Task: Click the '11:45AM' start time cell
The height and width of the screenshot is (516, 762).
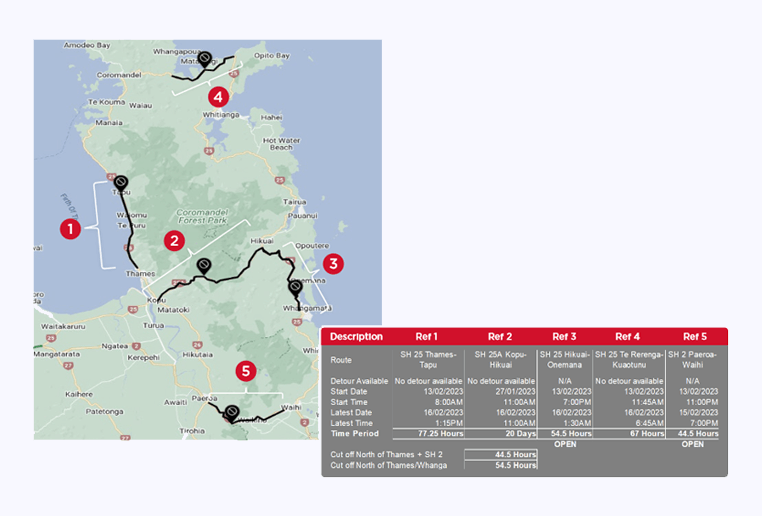Action: [648, 402]
